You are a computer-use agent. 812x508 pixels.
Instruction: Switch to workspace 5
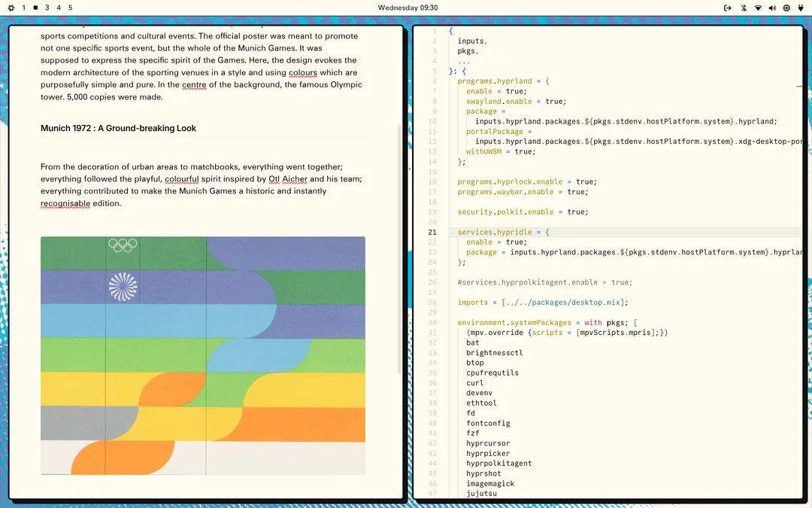[x=71, y=8]
